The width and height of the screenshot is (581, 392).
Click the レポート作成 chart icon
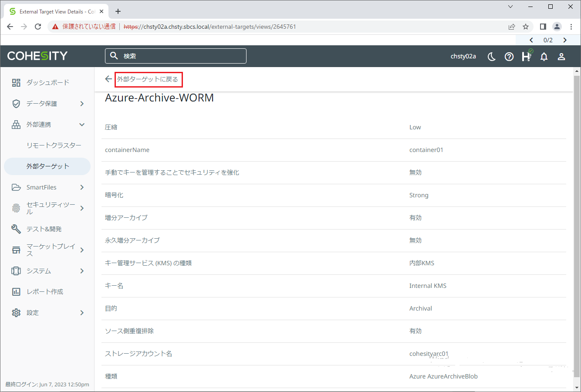(x=16, y=292)
